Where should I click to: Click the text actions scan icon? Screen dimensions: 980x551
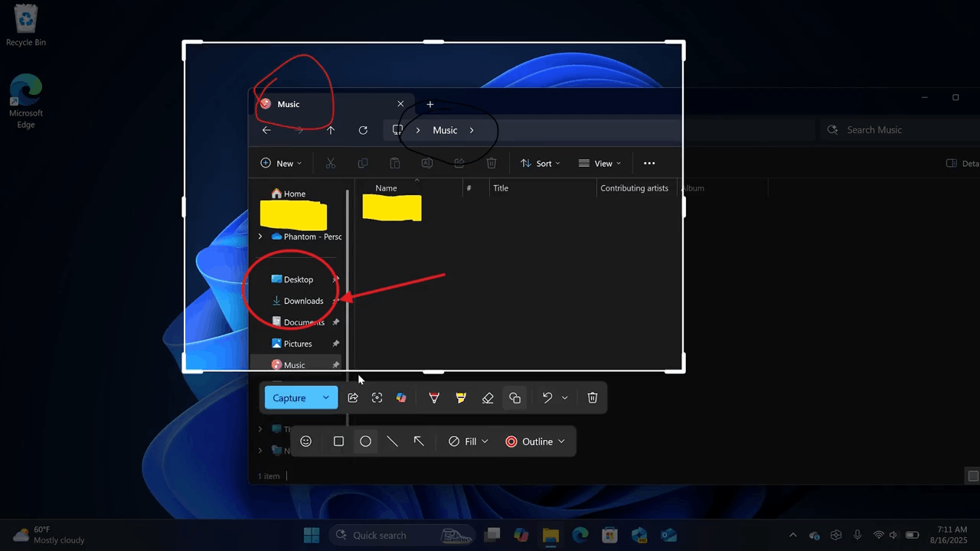point(377,398)
